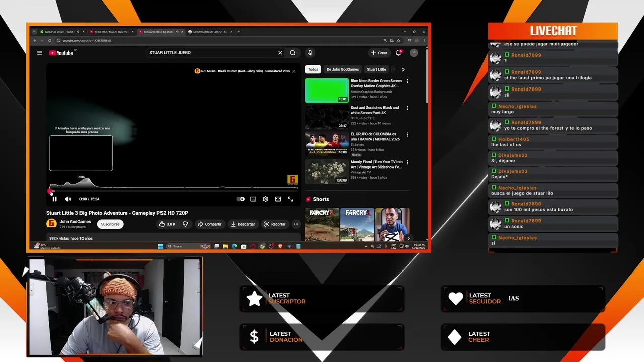Open a new browser tab with plus
The image size is (644, 362).
239,32
